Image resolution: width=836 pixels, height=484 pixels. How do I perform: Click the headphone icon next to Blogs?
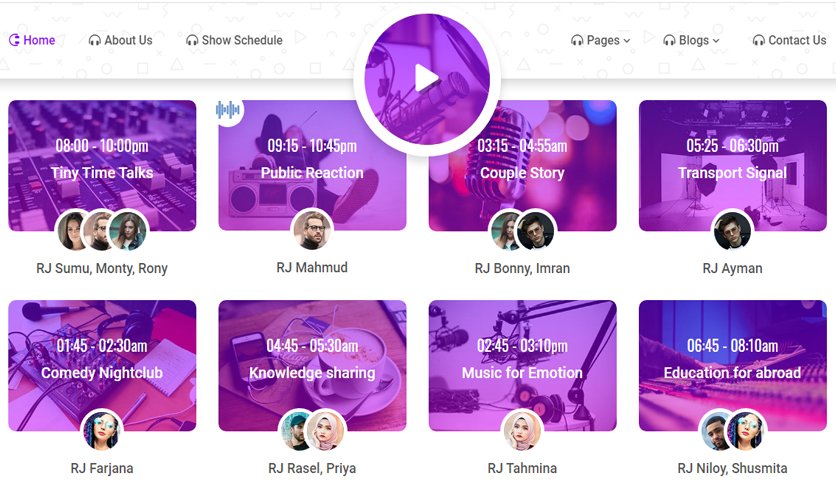tap(669, 41)
